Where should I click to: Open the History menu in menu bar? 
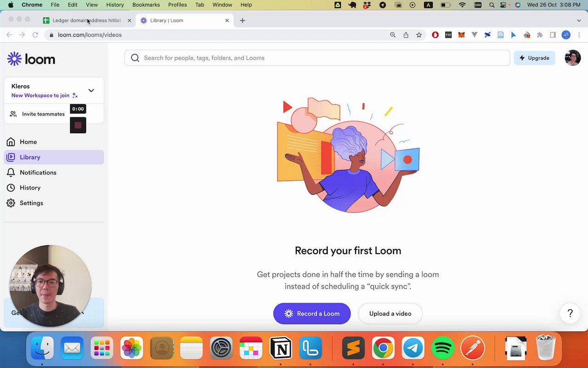click(115, 5)
